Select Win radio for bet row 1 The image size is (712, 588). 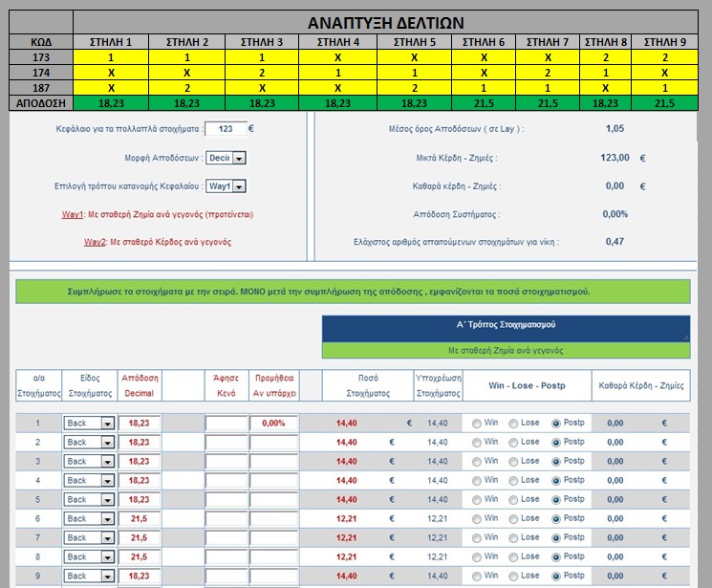click(x=476, y=424)
